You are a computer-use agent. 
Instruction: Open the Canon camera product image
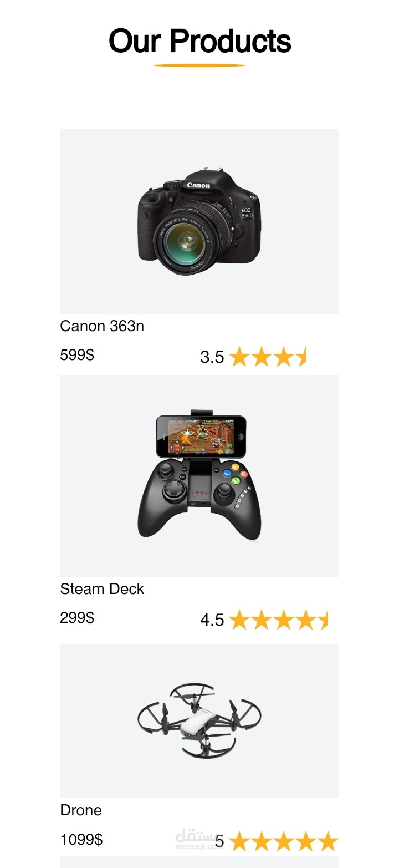199,221
